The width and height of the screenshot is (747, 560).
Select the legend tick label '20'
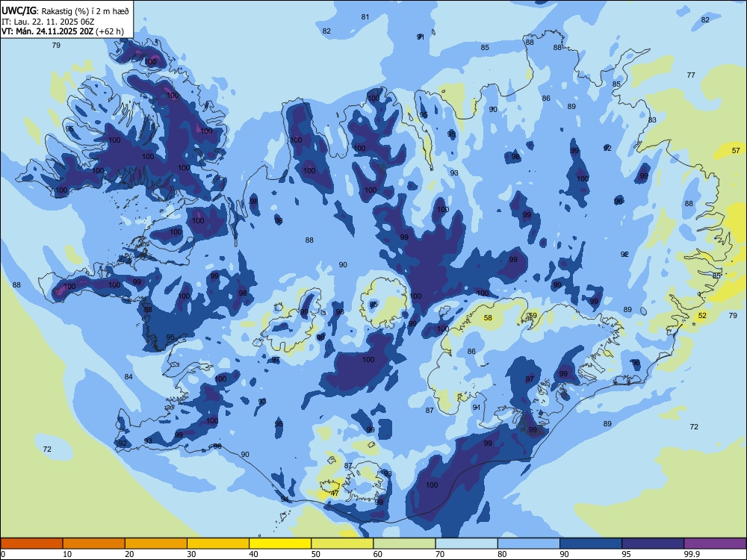pyautogui.click(x=129, y=554)
